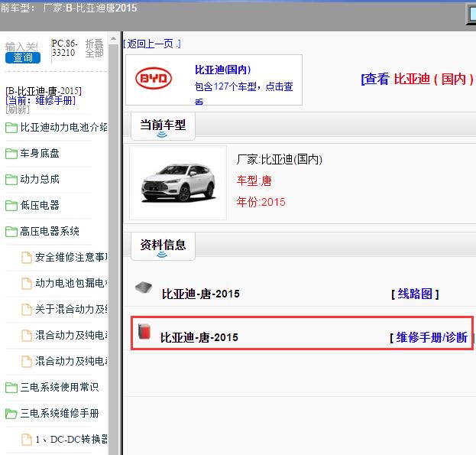Click page icon beside 动力电池包漏电
The image size is (476, 455).
(27, 284)
